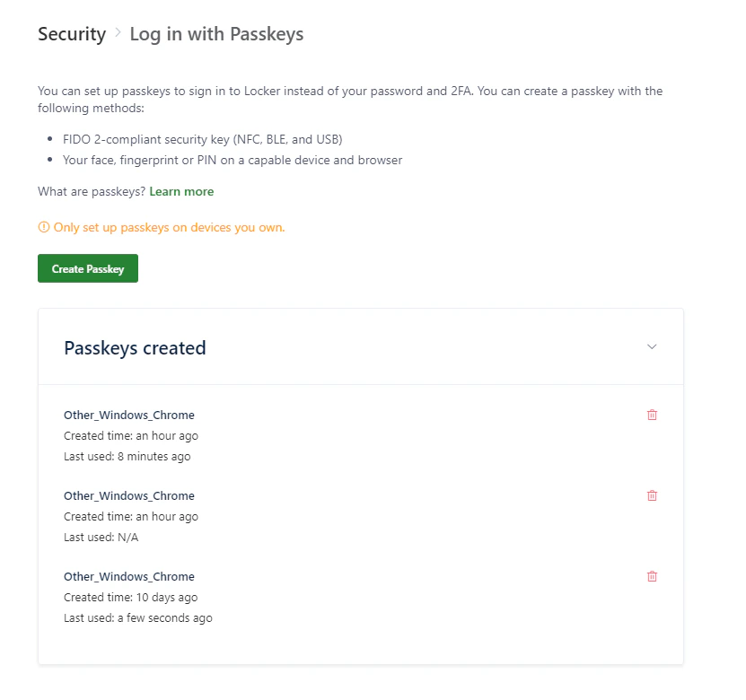Open the Learn more link about passkeys
Image resolution: width=746 pixels, height=700 pixels.
pos(181,191)
